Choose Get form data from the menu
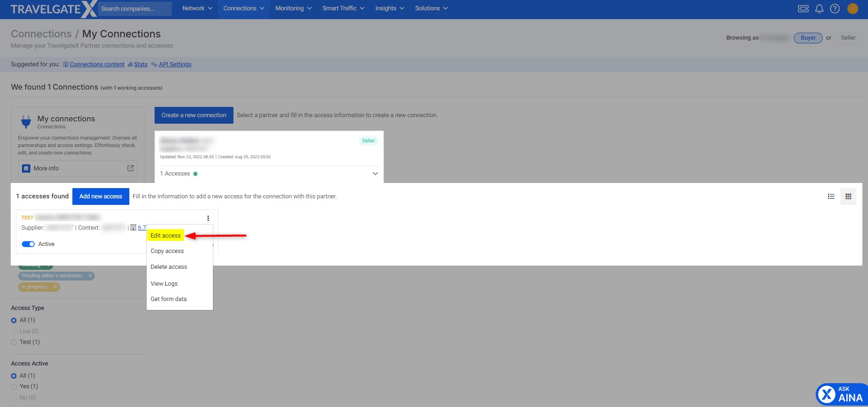The width and height of the screenshot is (868, 407). tap(169, 299)
